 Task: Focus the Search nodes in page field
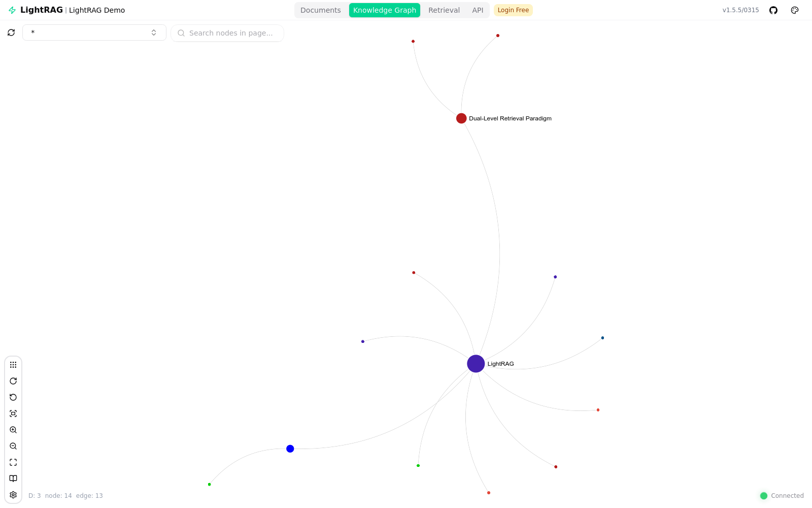click(x=227, y=33)
